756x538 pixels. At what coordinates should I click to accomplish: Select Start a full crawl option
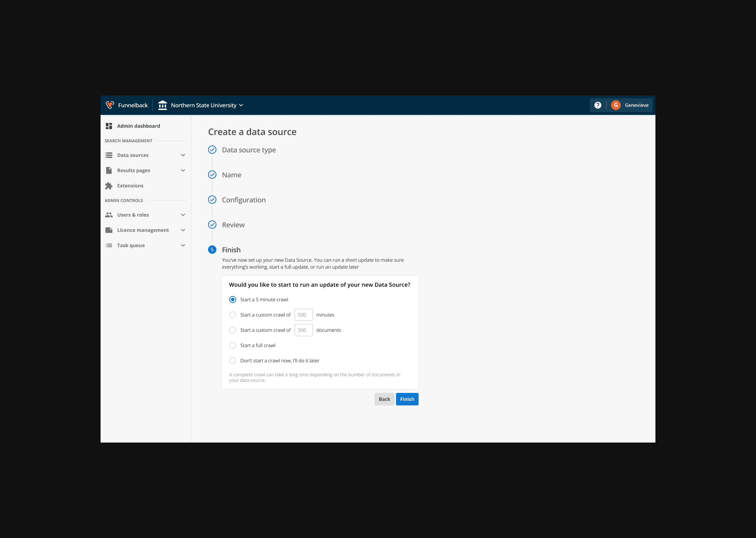tap(233, 345)
